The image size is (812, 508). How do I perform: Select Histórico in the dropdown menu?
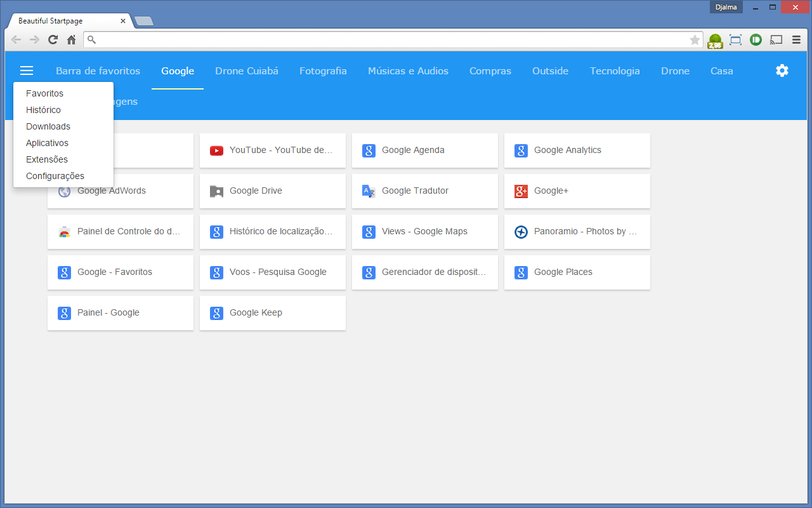63,110
